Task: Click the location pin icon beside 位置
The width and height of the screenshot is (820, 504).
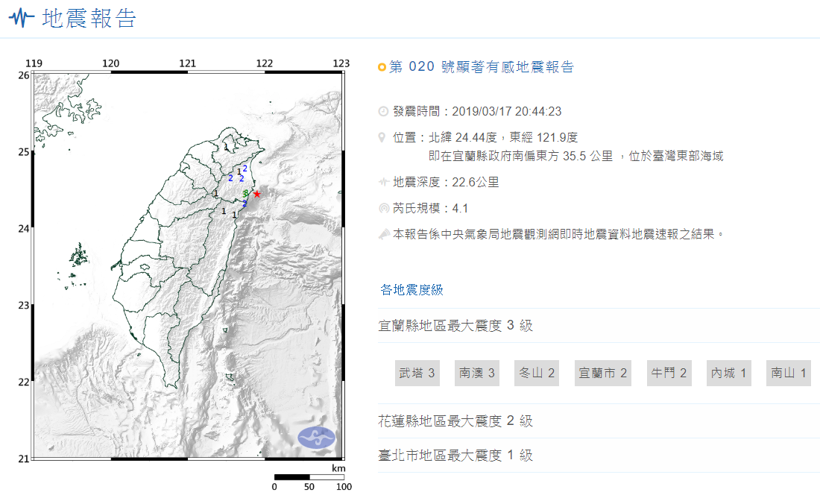Action: 383,138
